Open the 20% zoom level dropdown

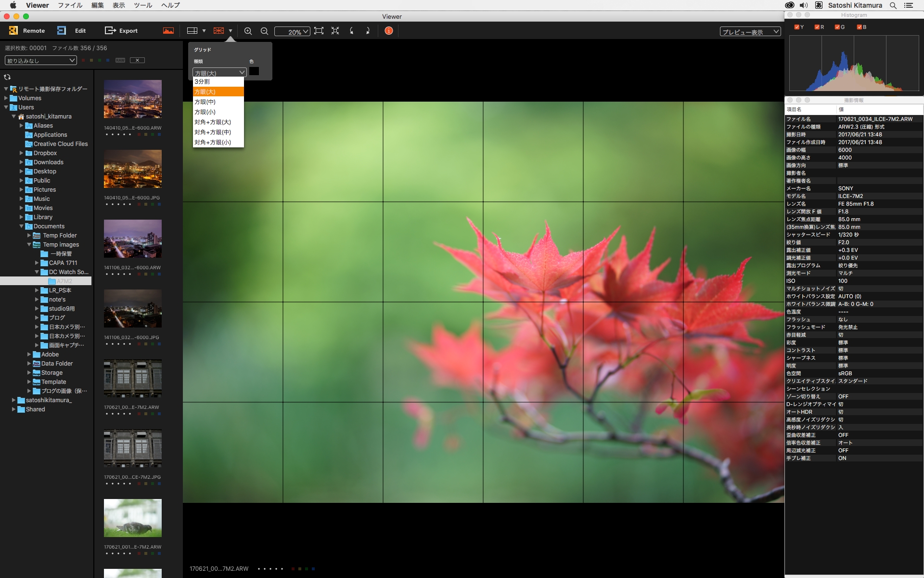pos(292,32)
